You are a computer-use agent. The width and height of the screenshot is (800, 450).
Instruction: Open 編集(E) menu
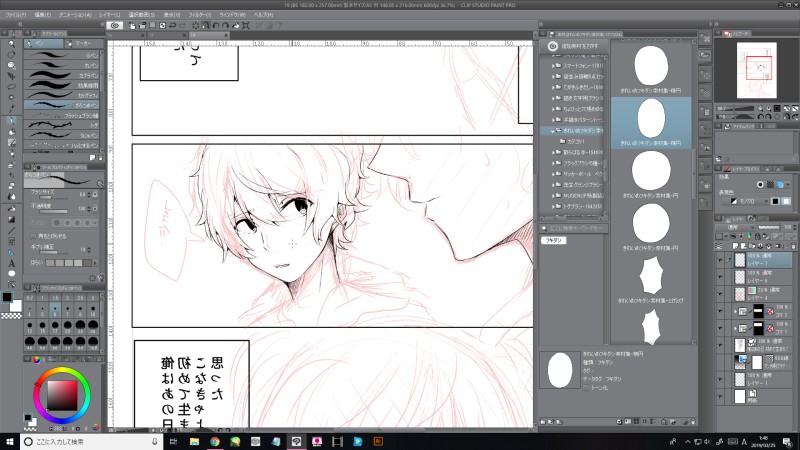point(42,15)
